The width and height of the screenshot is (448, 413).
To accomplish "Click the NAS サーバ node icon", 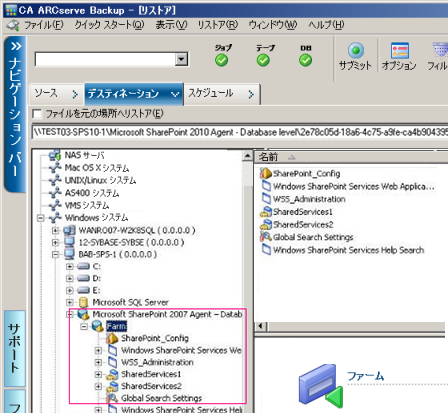I will point(55,155).
